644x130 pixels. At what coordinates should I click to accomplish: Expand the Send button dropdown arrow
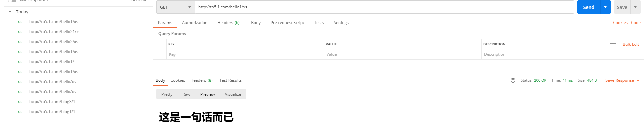(x=605, y=7)
